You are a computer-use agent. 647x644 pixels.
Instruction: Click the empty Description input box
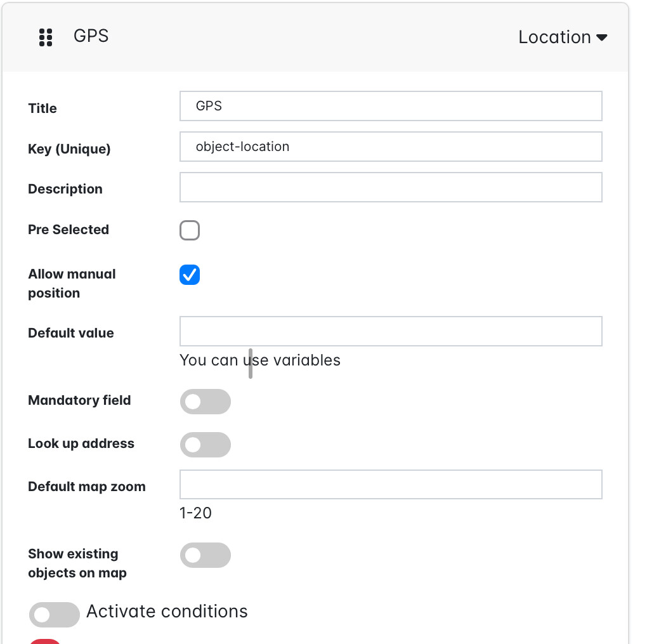pyautogui.click(x=391, y=188)
